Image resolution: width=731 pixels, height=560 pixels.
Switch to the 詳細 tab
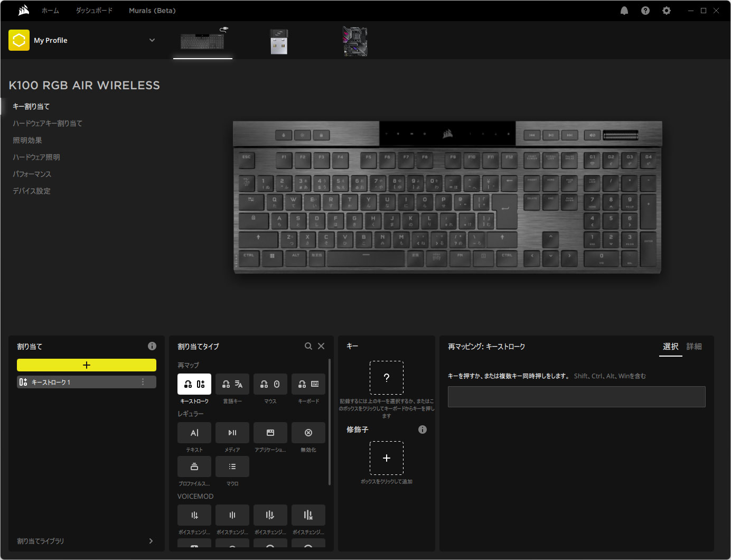click(x=693, y=347)
